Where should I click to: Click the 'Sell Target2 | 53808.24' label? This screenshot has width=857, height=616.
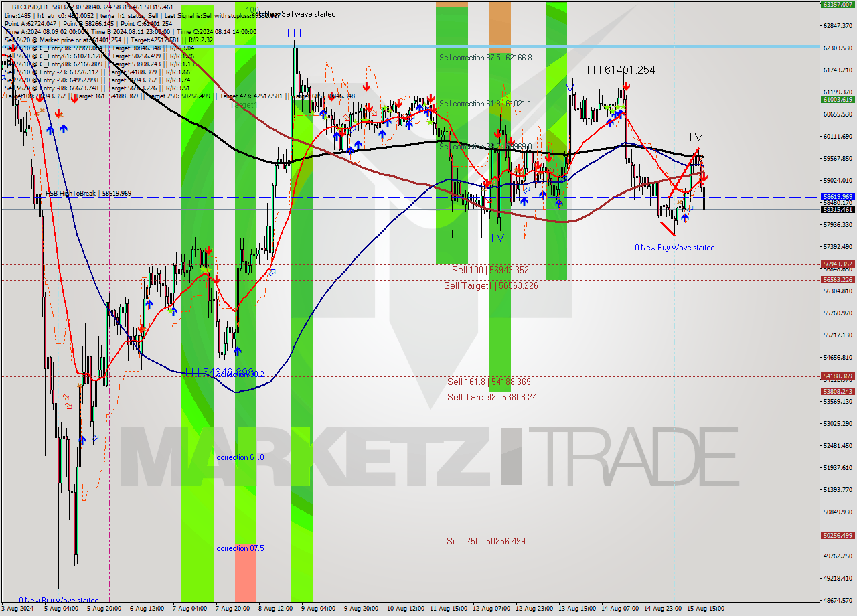492,397
